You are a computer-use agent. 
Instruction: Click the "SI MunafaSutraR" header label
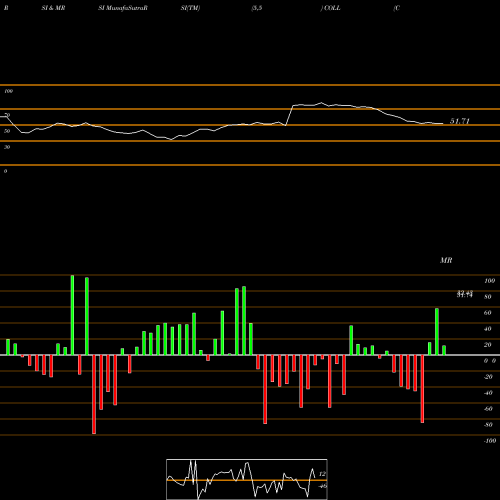pyautogui.click(x=123, y=8)
